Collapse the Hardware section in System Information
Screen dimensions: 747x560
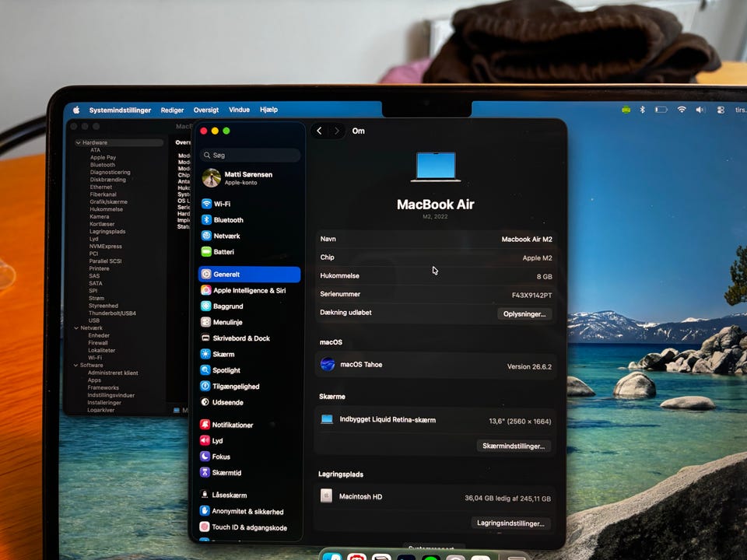pyautogui.click(x=78, y=143)
